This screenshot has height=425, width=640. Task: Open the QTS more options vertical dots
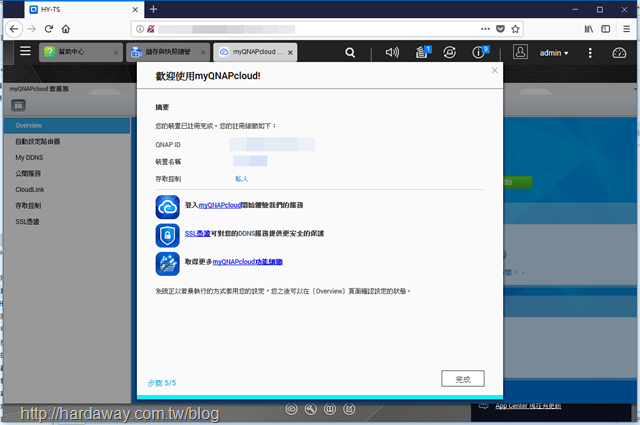[590, 53]
